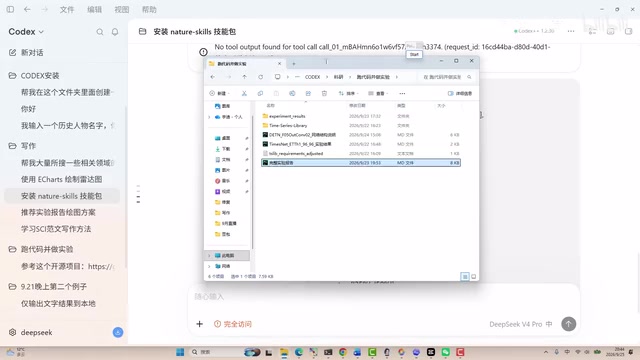Open 仅输出文字结果到本地 conversation
The image size is (640, 360).
[58, 303]
